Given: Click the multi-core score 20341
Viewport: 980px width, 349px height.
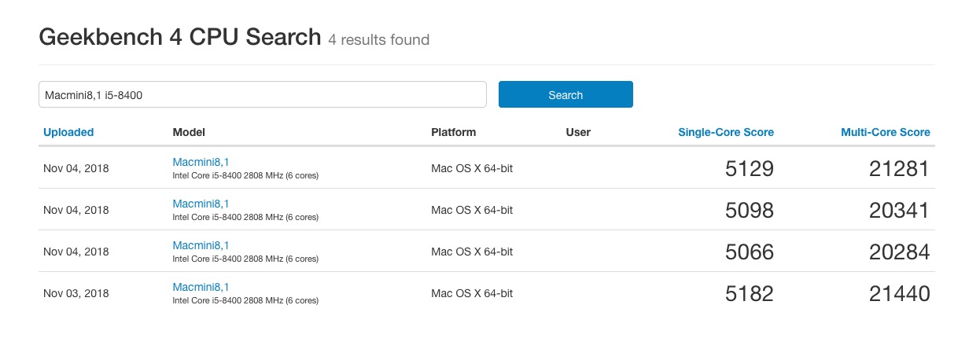Looking at the screenshot, I should pyautogui.click(x=899, y=210).
